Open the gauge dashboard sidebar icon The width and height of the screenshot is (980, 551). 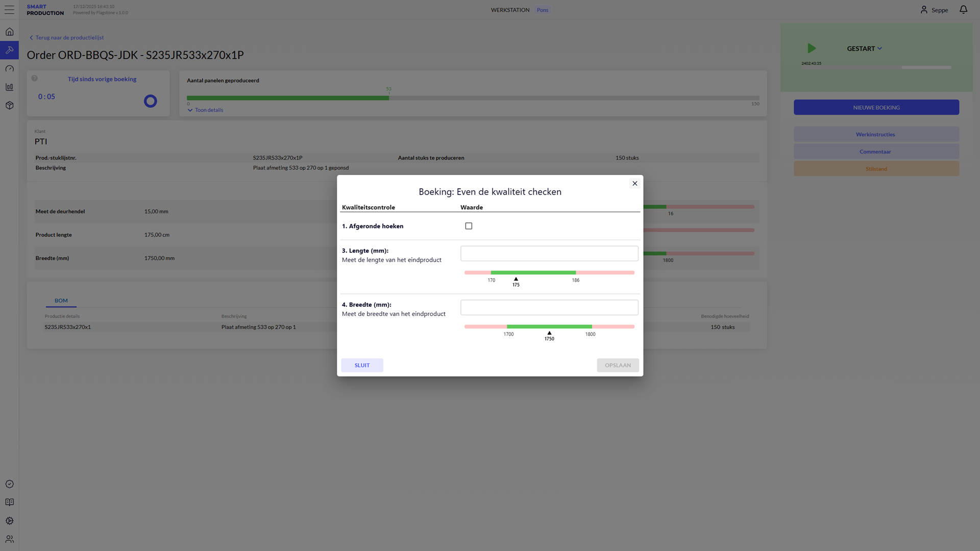tap(9, 68)
